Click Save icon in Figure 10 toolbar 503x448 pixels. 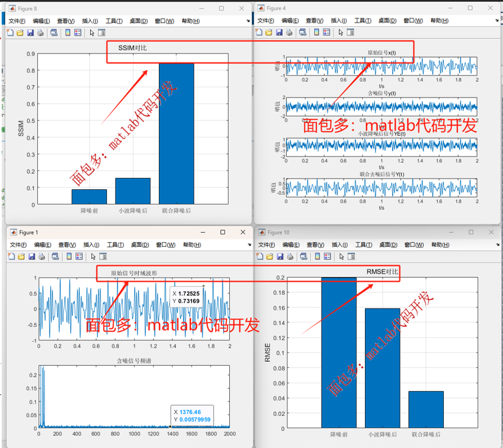pos(280,256)
